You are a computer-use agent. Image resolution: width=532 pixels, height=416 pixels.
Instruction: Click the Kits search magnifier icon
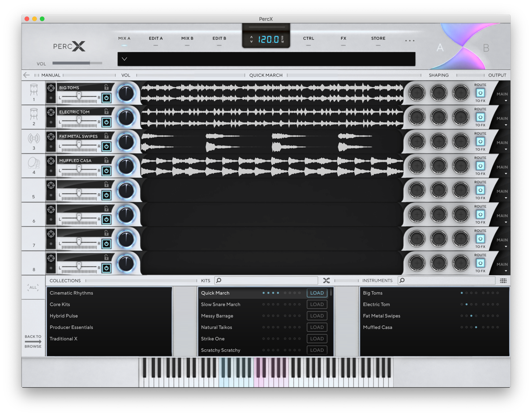[219, 280]
